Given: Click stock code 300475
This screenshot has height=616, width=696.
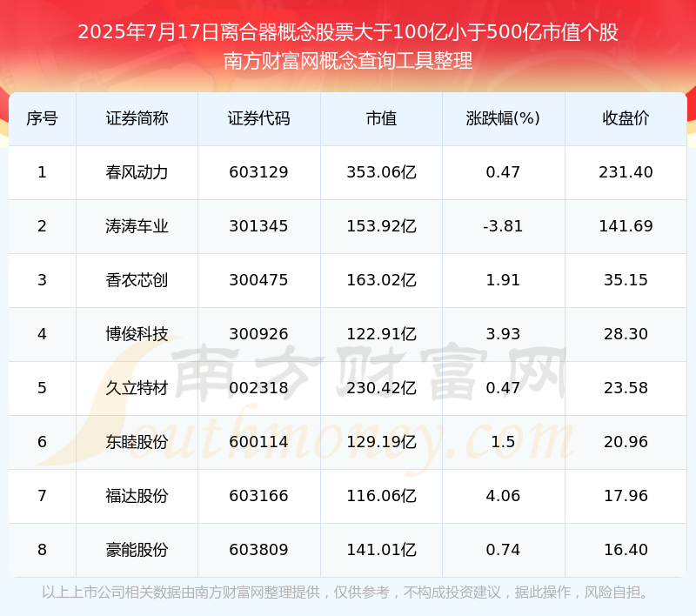Looking at the screenshot, I should tap(258, 280).
